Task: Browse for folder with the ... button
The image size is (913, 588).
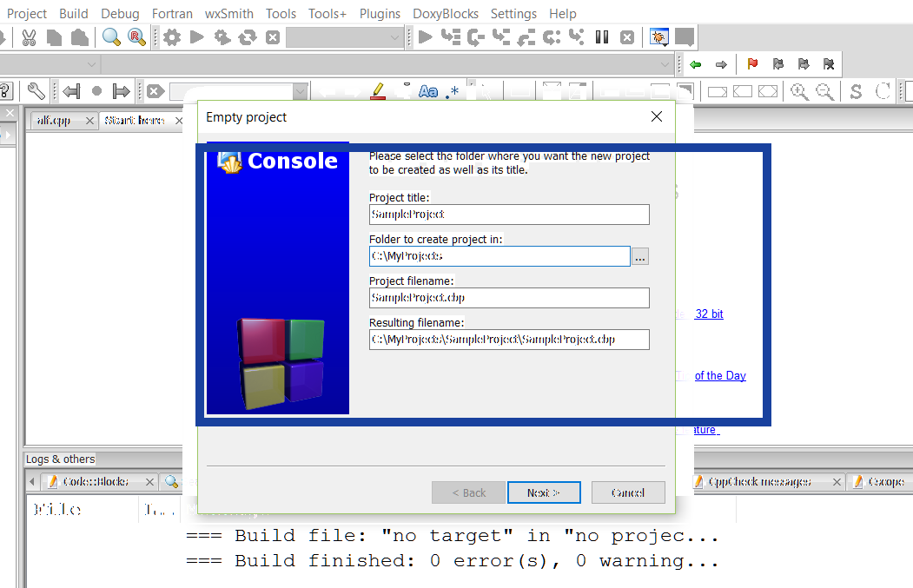Action: click(x=640, y=256)
